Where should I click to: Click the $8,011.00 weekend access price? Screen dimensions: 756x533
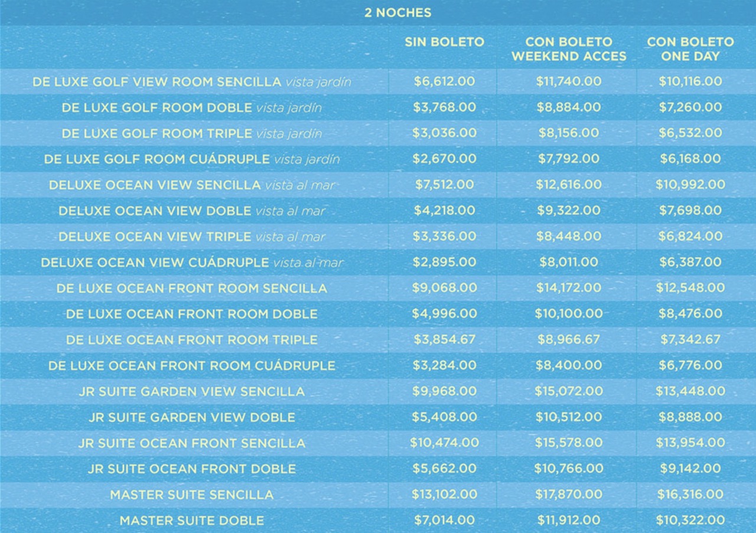point(568,262)
